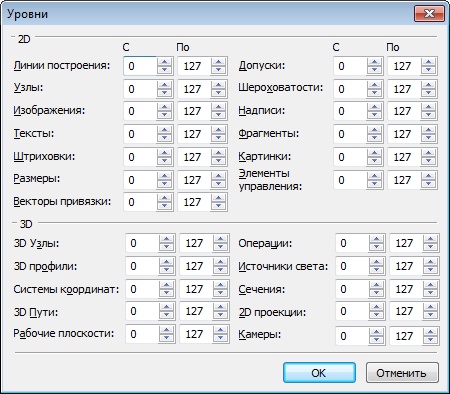Image resolution: width=450 pixels, height=394 pixels.
Task: Decrease the Рабочие плоскости С value
Action: [x=166, y=338]
